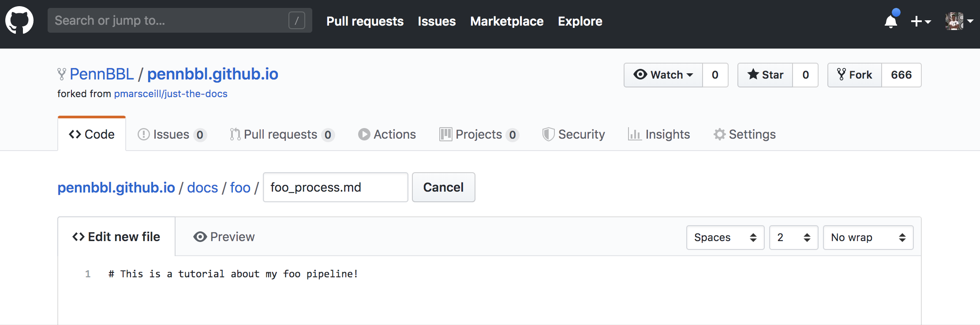Click the foo_process.md filename field
This screenshot has width=980, height=325.
pyautogui.click(x=336, y=187)
